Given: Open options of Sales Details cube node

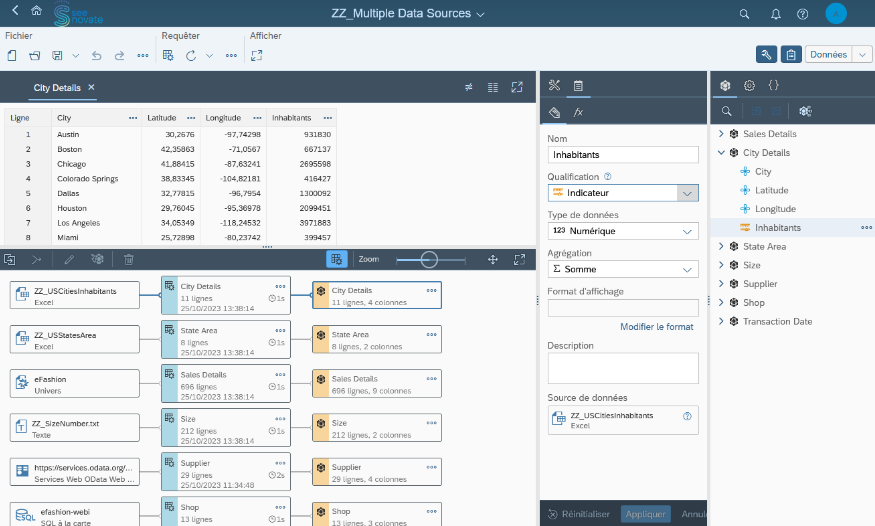Looking at the screenshot, I should 431,379.
